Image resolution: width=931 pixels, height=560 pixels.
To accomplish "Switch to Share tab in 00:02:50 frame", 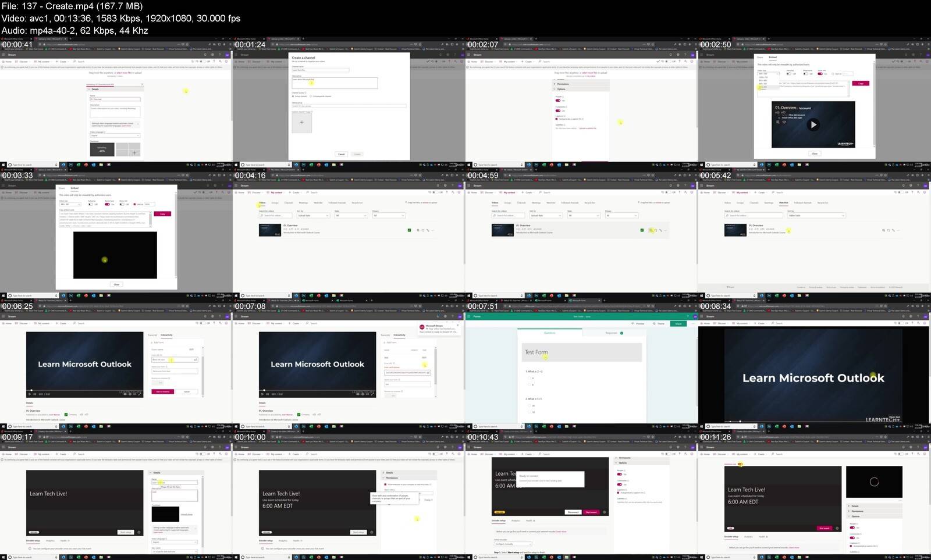I will tap(760, 57).
